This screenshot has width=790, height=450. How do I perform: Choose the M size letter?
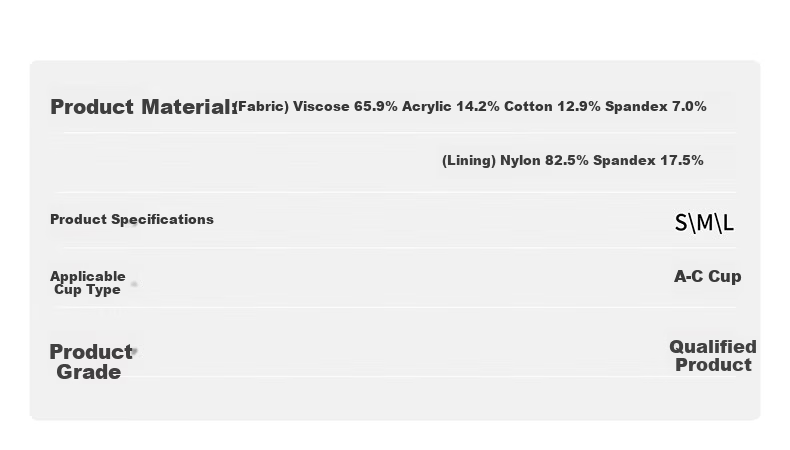(x=704, y=223)
